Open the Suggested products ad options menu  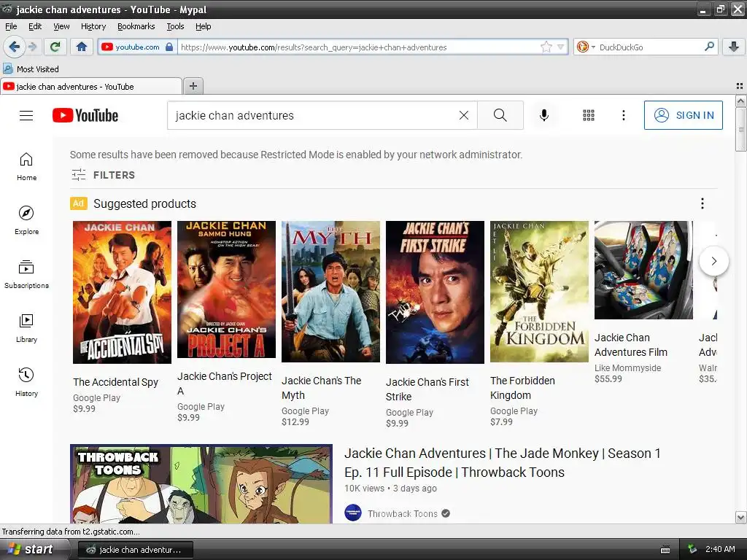[x=703, y=203]
